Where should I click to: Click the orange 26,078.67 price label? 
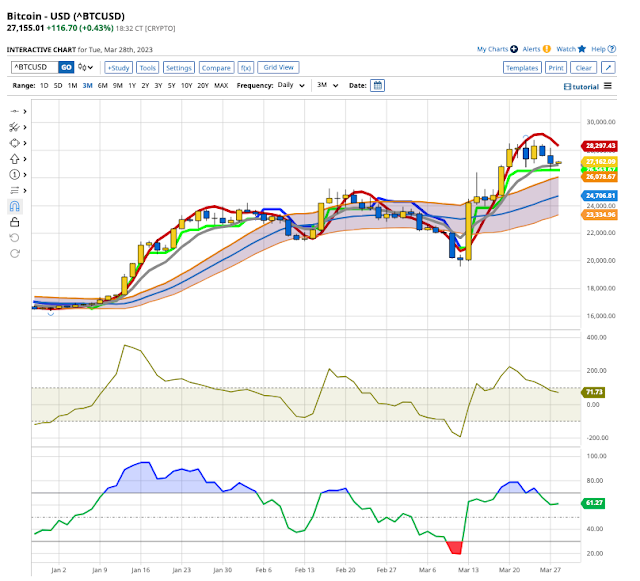[x=600, y=177]
